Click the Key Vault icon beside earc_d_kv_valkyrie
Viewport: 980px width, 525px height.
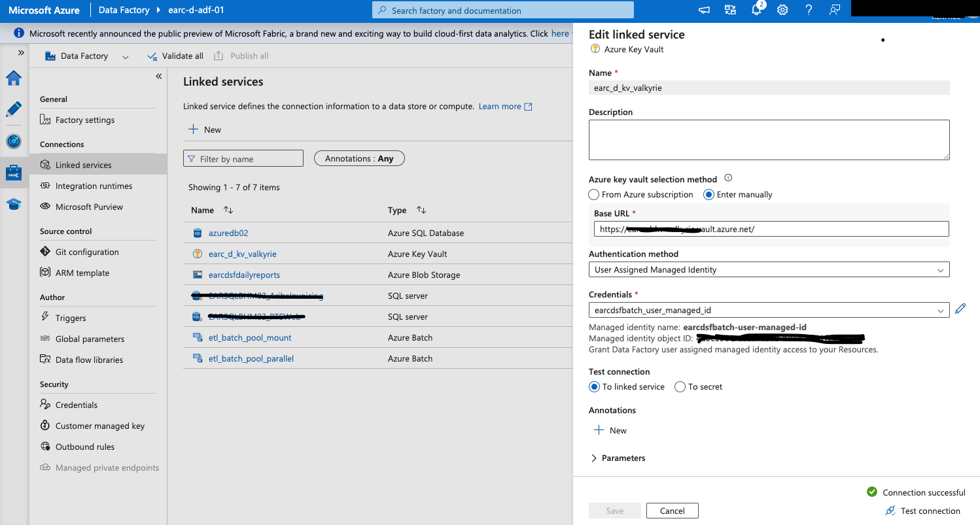coord(198,254)
